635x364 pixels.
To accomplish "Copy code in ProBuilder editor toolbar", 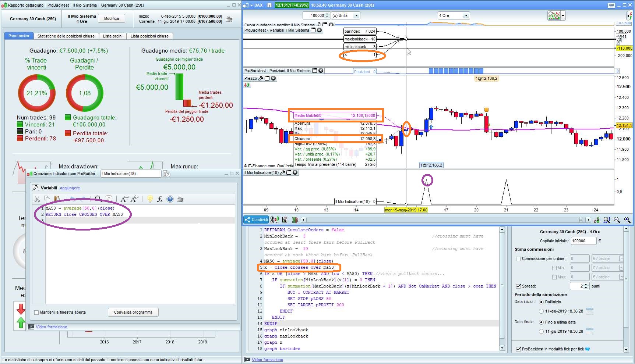I will 47,199.
